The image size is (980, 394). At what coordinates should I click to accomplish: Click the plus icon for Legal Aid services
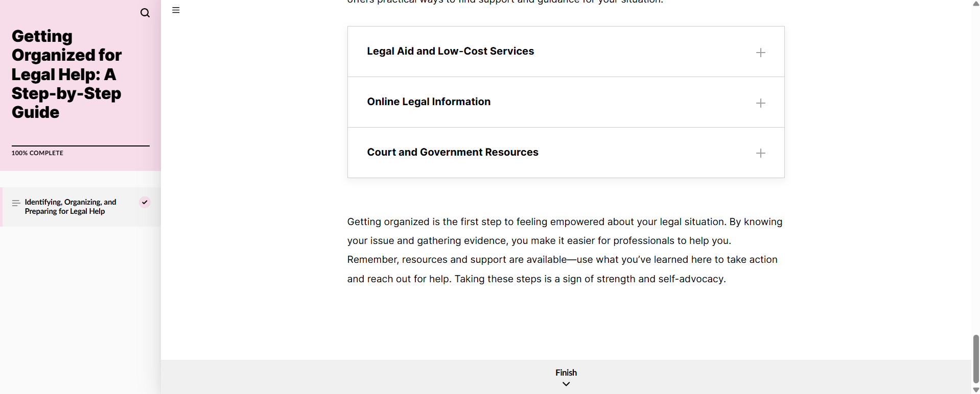(x=760, y=53)
